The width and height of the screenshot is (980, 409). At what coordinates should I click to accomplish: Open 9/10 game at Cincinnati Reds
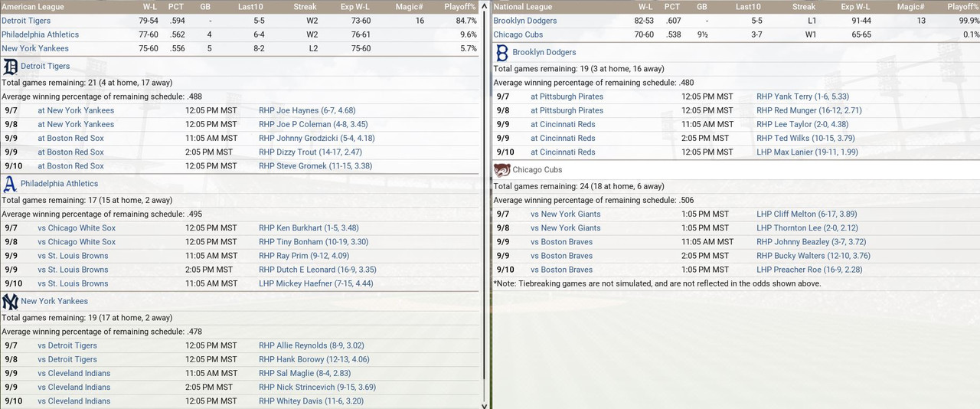point(563,152)
